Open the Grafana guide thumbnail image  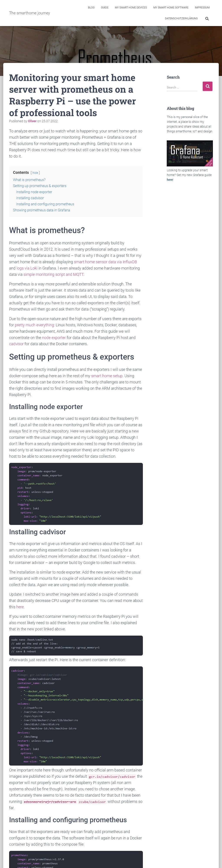[x=190, y=153]
